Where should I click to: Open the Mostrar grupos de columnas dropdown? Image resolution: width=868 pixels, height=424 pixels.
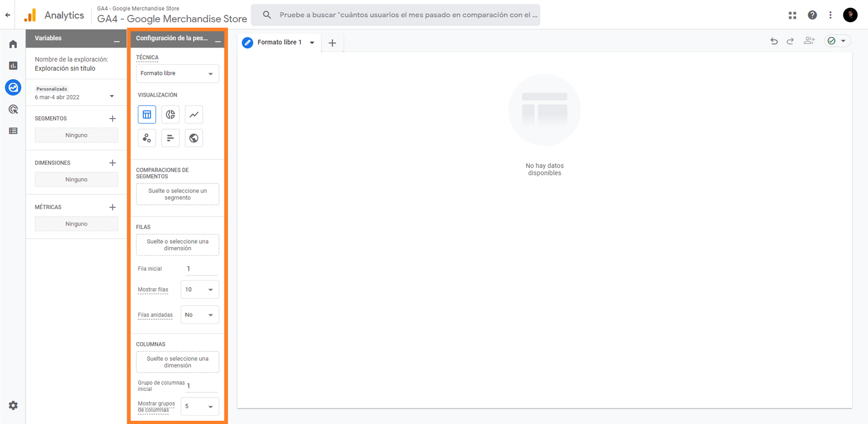200,407
